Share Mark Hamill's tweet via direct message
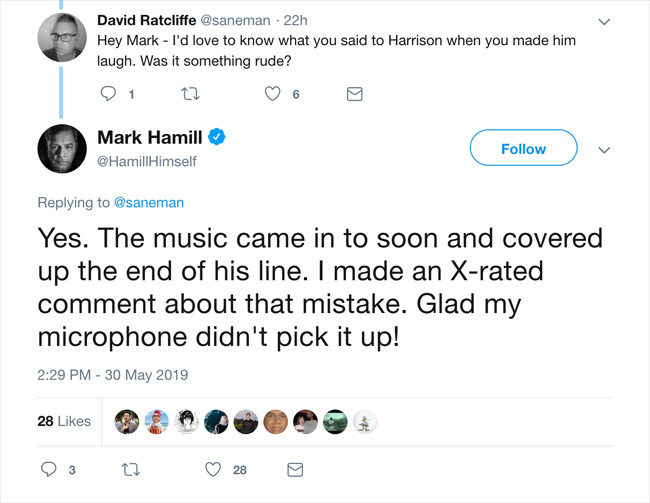This screenshot has width=650, height=503. point(294,469)
